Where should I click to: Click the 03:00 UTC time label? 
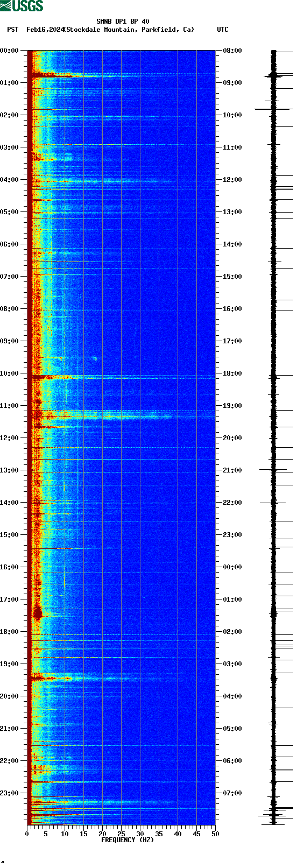tap(232, 664)
